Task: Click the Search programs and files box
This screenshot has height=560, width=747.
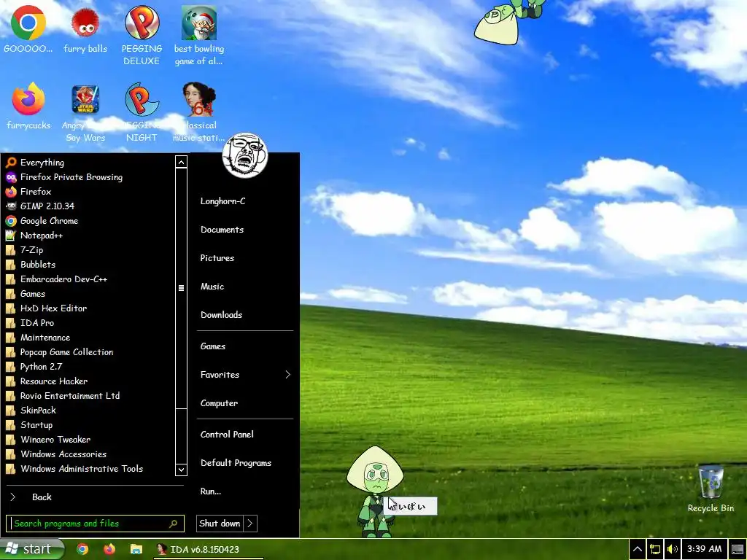Action: pos(95,524)
